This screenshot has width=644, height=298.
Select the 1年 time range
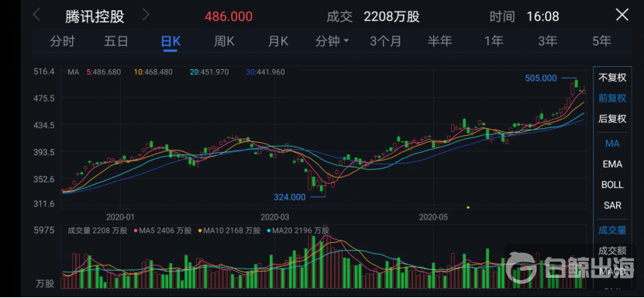click(493, 41)
